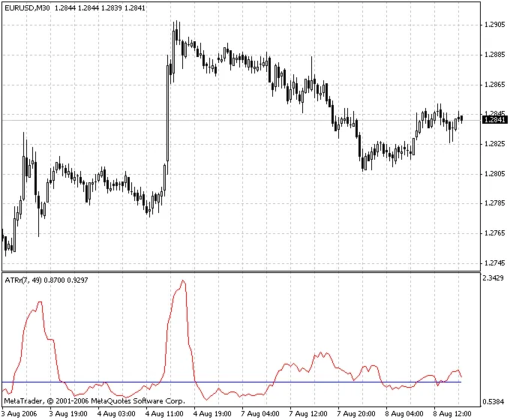This screenshot has width=510, height=420.
Task: Click the 2.3429 indicator scale value
Action: [494, 278]
